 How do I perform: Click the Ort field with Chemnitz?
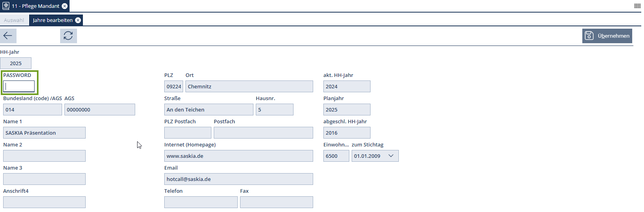tap(249, 86)
